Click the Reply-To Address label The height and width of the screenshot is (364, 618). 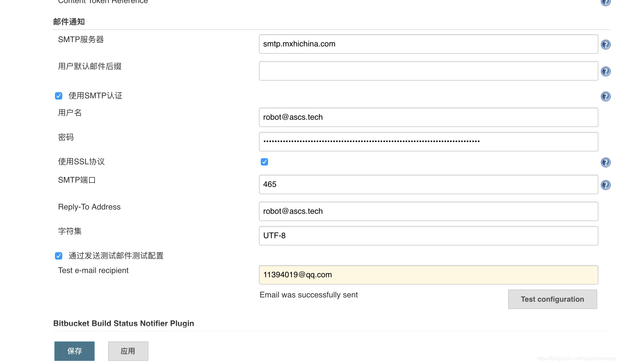[x=89, y=207]
